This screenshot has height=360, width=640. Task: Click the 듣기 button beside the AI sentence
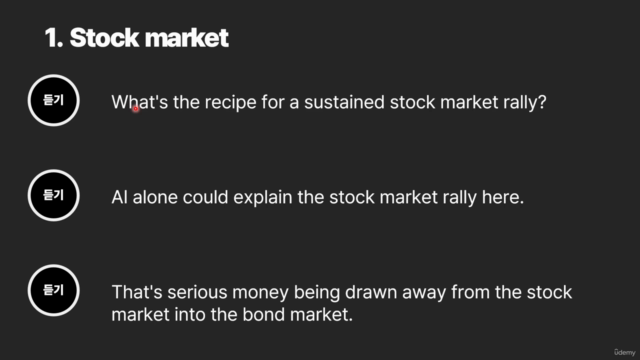53,196
